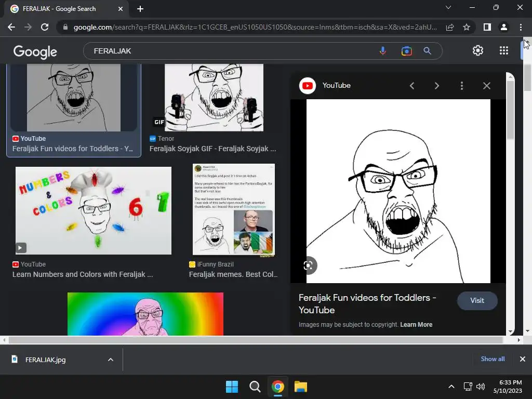Select the first YouTube Feraljak thumbnail
The image size is (532, 399).
tap(74, 98)
